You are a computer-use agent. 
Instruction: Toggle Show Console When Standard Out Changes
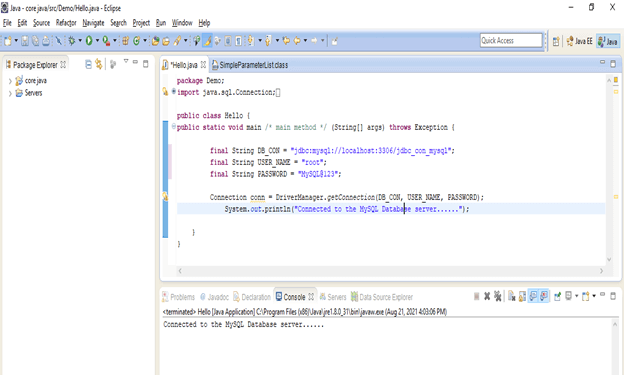533,296
